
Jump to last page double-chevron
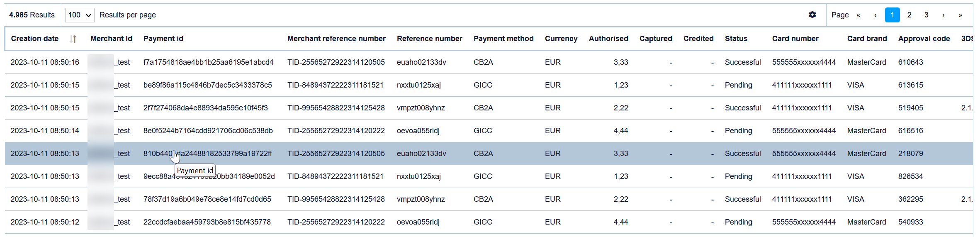click(960, 15)
